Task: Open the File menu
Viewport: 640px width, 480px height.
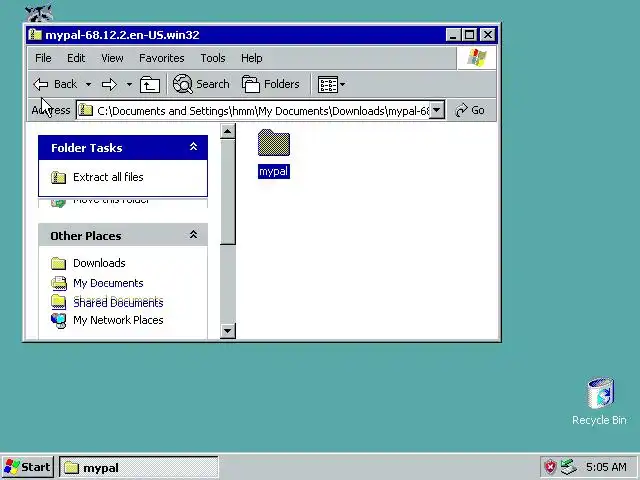Action: (43, 58)
